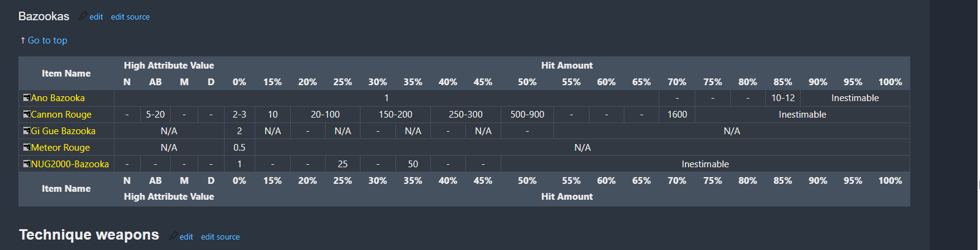Edit the Technique weapons section
This screenshot has width=980, height=250.
(x=186, y=237)
